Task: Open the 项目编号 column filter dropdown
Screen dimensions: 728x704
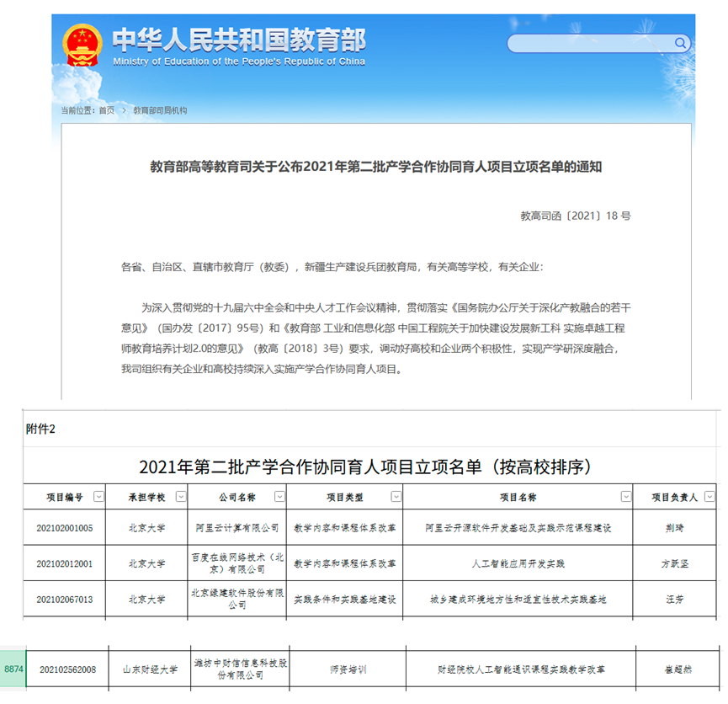Action: [98, 497]
